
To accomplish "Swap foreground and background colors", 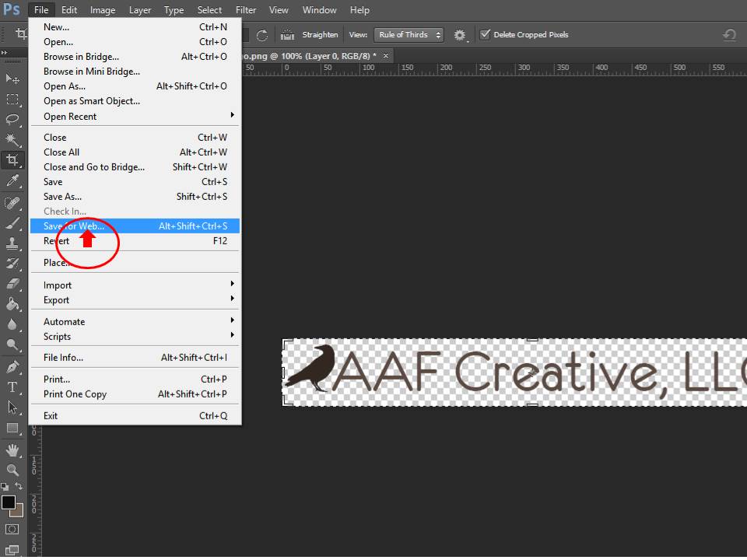I will point(19,487).
